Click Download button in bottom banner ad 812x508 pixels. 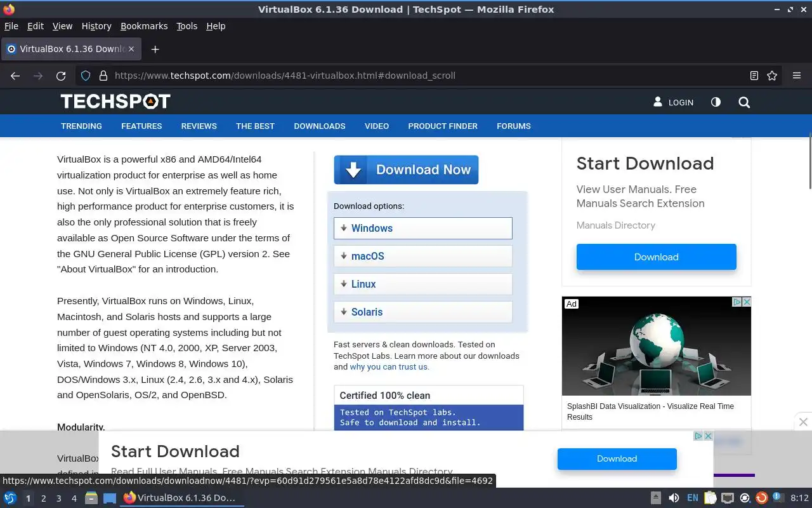pos(617,458)
